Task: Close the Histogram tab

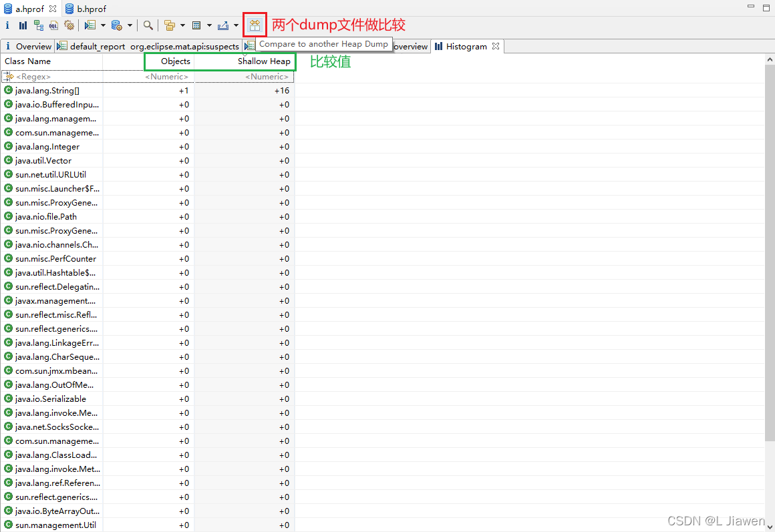Action: coord(496,47)
